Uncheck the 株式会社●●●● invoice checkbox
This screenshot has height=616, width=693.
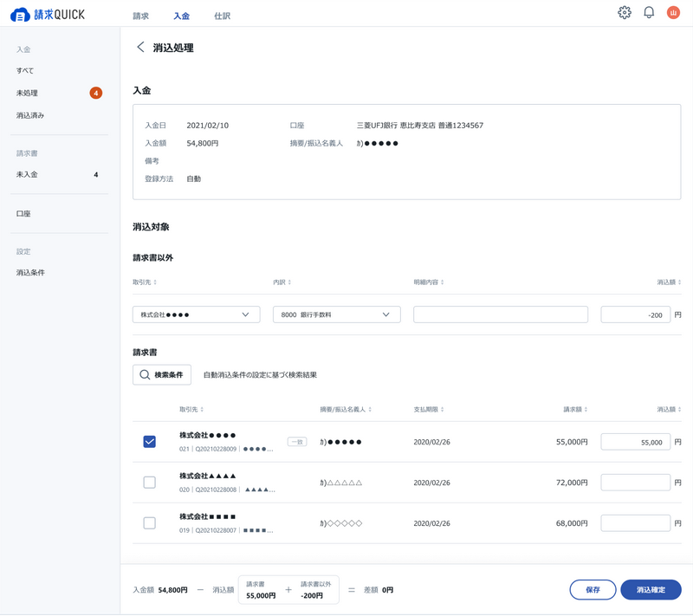(x=150, y=442)
